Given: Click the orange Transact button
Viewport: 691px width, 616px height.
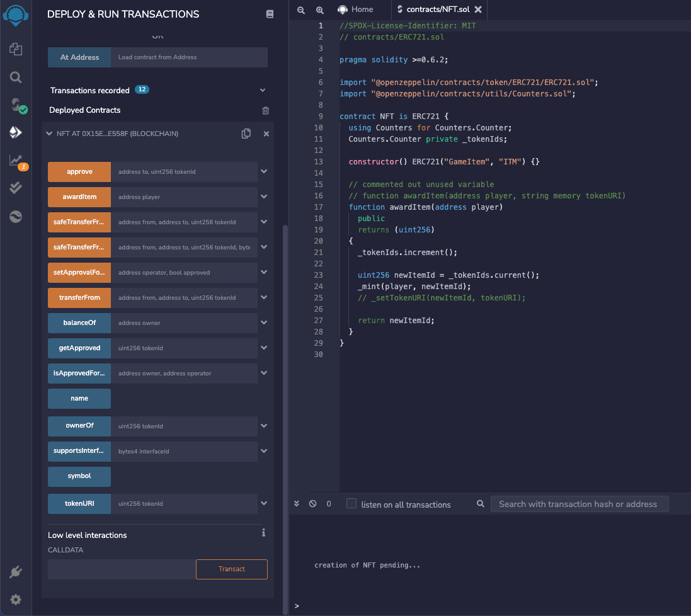Looking at the screenshot, I should 232,569.
